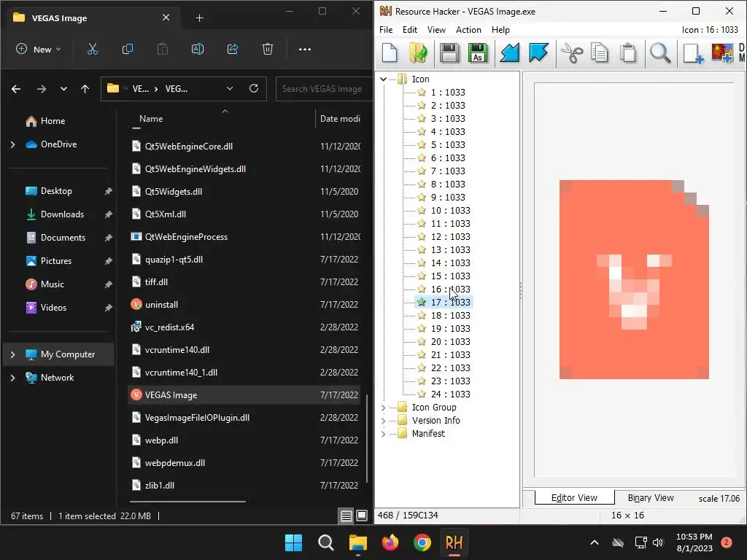Click Cut icon in File Explorer toolbar

click(93, 49)
